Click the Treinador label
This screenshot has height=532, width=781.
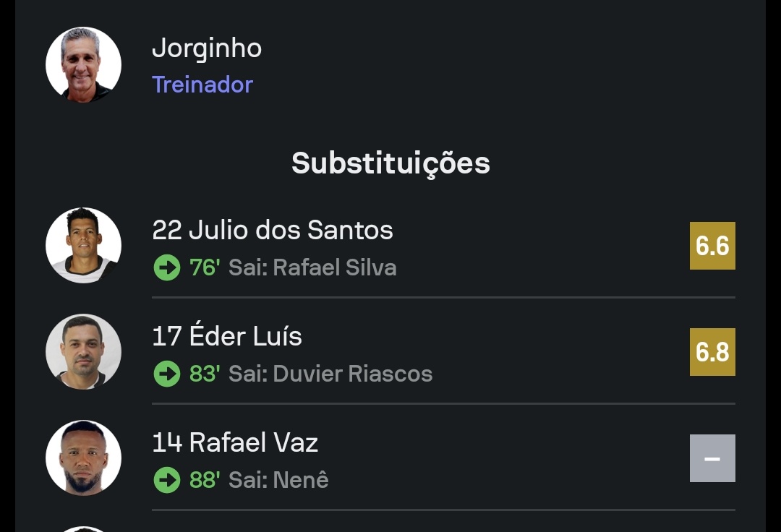pos(202,85)
